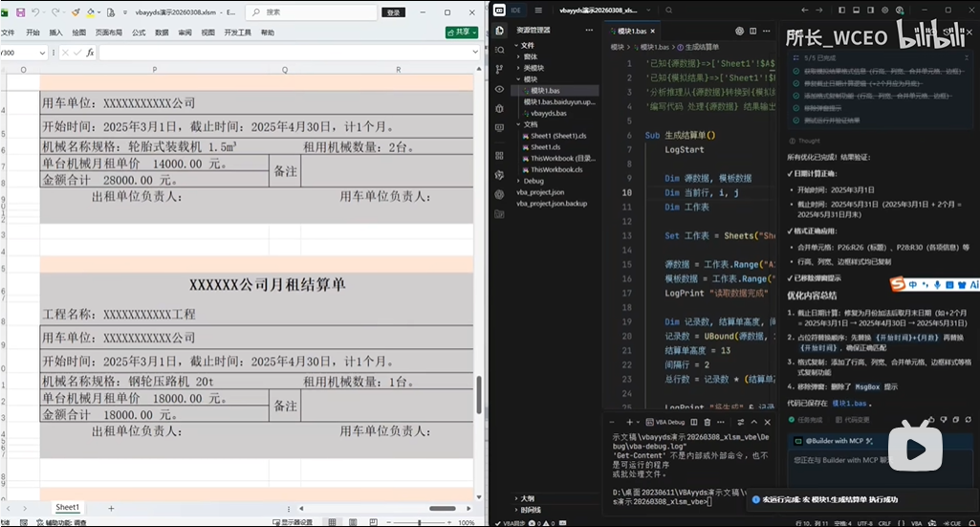
Task: Navigate back with IDE arrow
Action: (x=805, y=10)
